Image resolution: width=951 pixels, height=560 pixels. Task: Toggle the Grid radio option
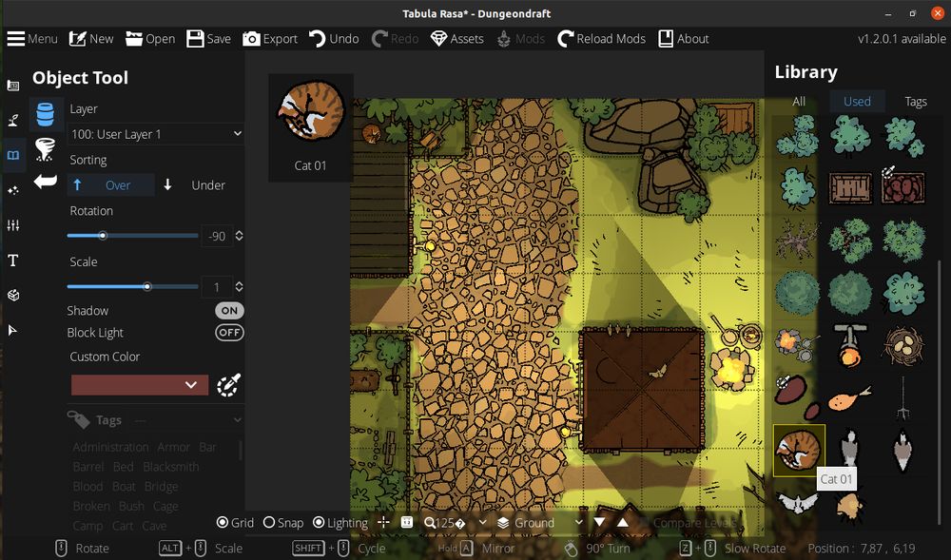(235, 522)
